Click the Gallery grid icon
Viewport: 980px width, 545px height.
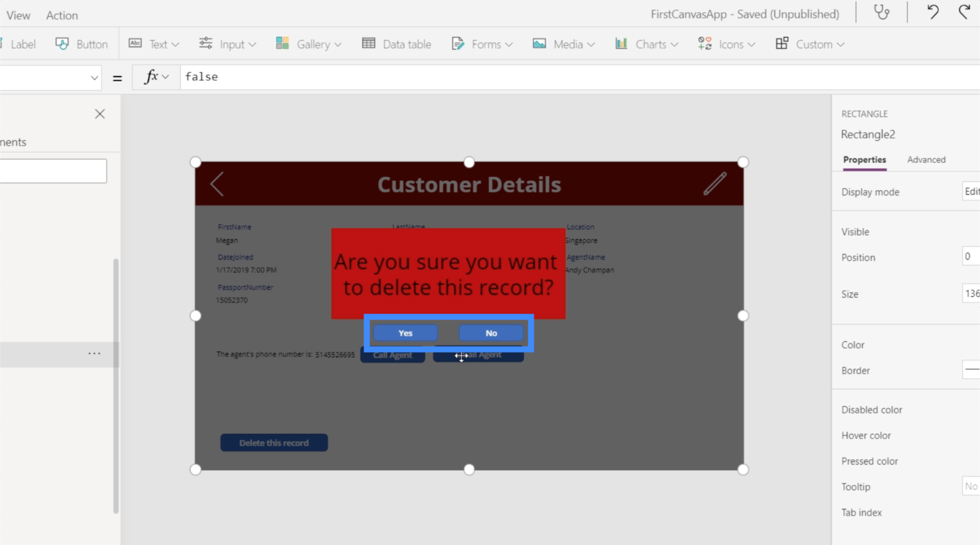pyautogui.click(x=282, y=43)
